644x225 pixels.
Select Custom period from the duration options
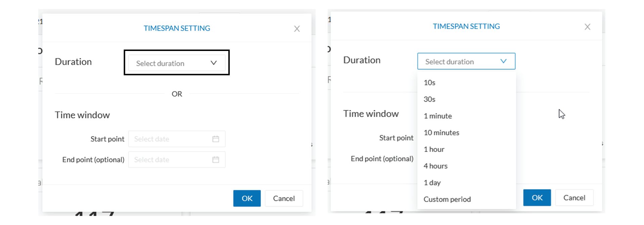447,199
